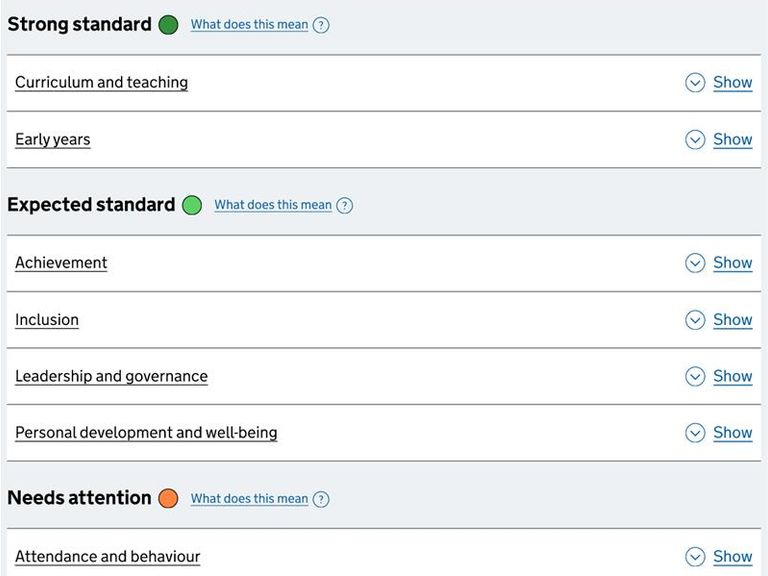
Task: Show the Curriculum and teaching details
Action: [732, 83]
